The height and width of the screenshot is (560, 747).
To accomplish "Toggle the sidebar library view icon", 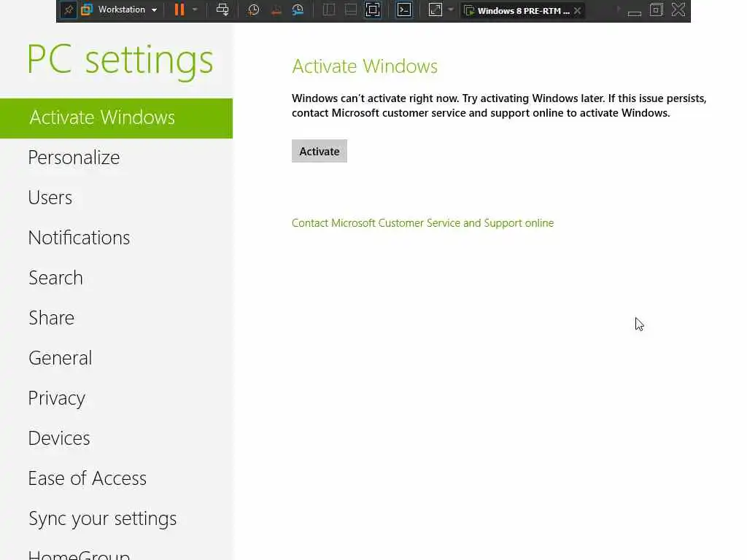I will (x=329, y=9).
